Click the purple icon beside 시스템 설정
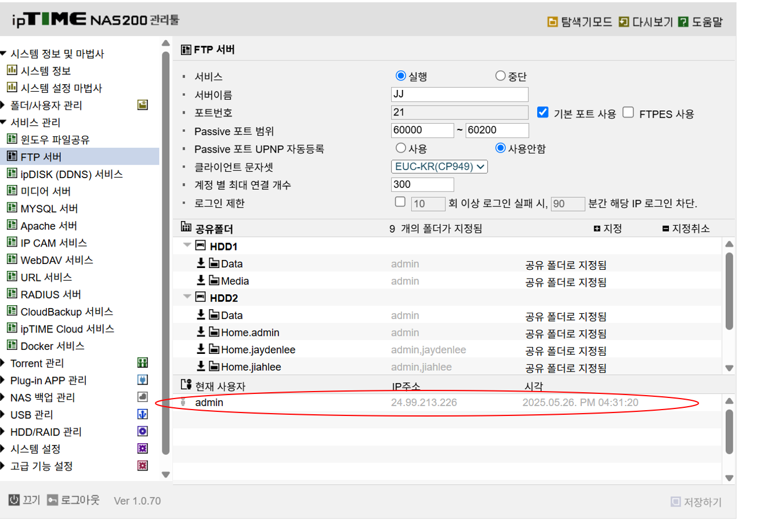The width and height of the screenshot is (760, 532). 142,448
